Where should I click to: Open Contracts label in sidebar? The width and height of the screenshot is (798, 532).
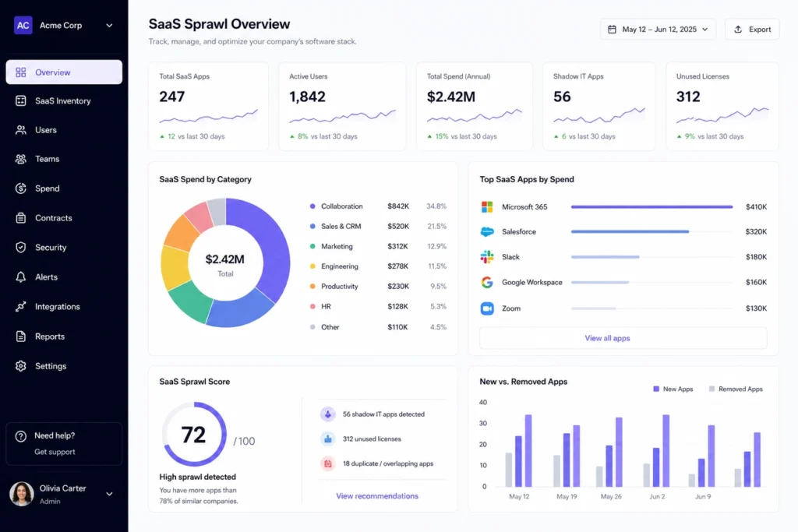(54, 218)
